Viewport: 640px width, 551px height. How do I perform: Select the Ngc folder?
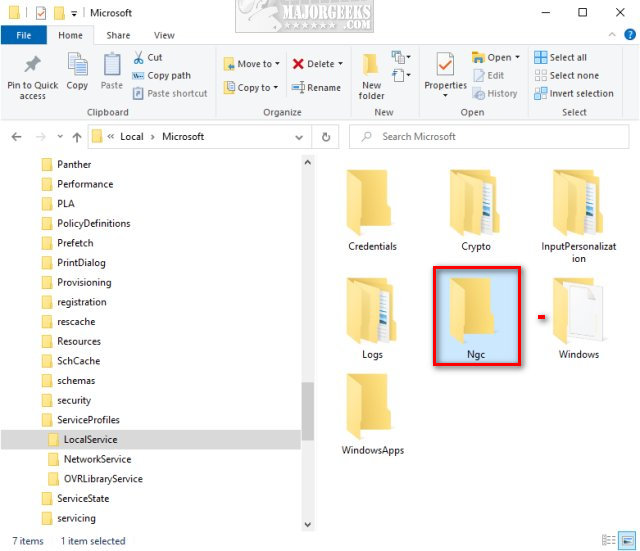point(476,316)
